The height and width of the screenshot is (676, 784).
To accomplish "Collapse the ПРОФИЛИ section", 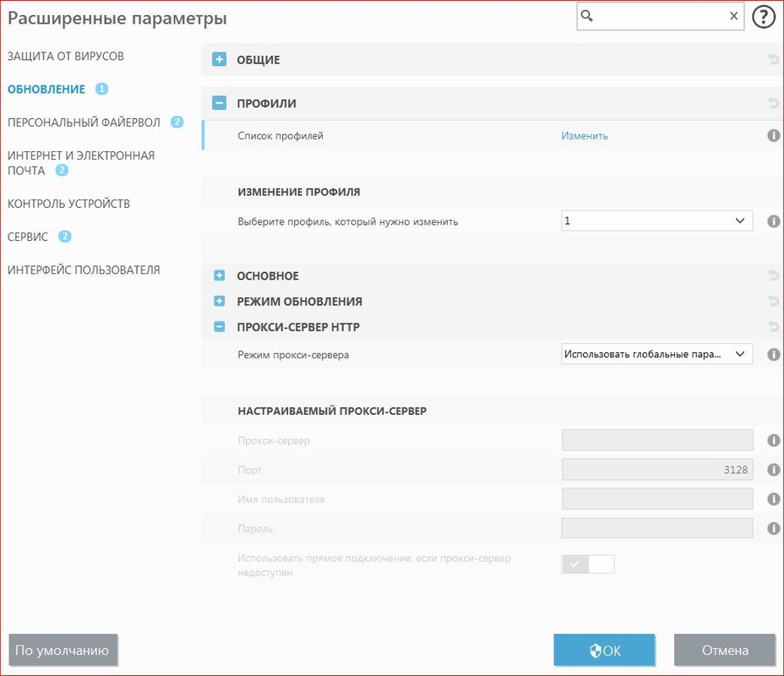I will tap(219, 103).
